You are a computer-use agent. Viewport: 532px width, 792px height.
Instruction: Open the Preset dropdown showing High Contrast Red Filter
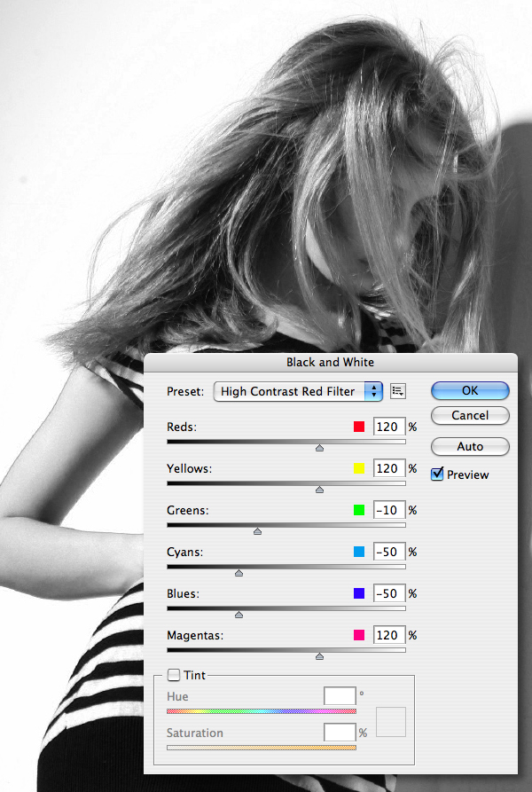pyautogui.click(x=298, y=391)
